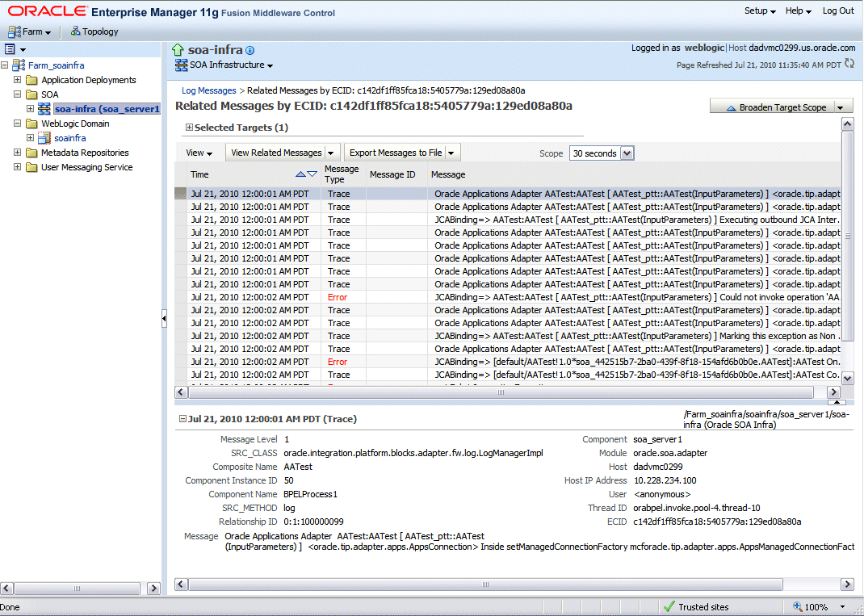The image size is (864, 616).
Task: Click the Log Messages breadcrumb link
Action: coord(208,90)
